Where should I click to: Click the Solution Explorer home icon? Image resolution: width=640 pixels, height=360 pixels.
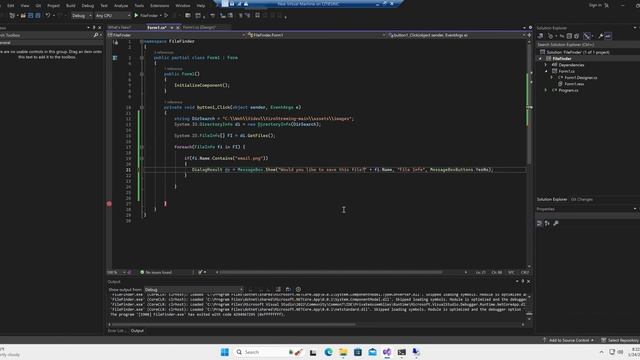coord(541,36)
